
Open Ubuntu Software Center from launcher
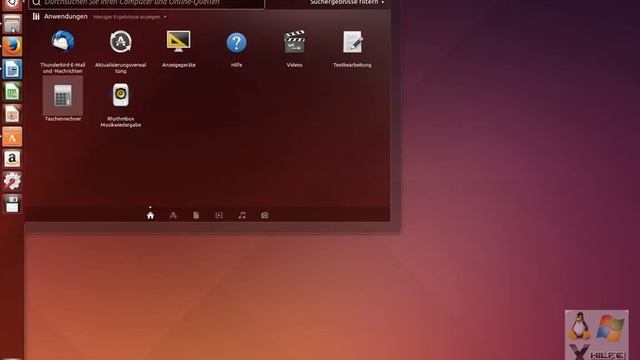[12, 136]
